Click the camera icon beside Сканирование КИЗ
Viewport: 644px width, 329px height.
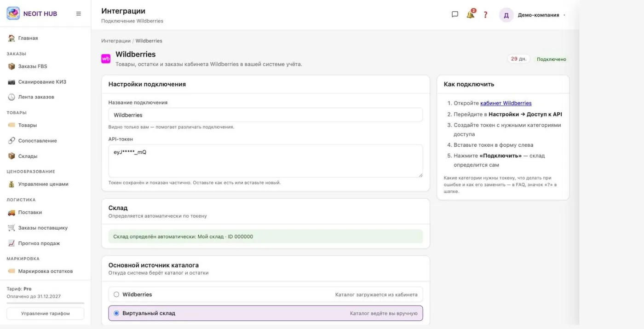[x=11, y=82]
